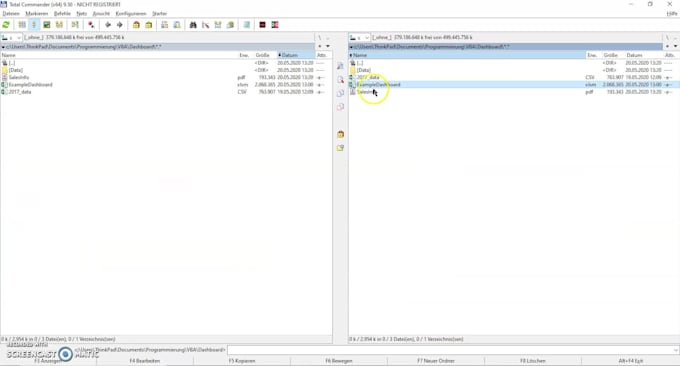Click F5 Kopieren button

[x=242, y=361]
